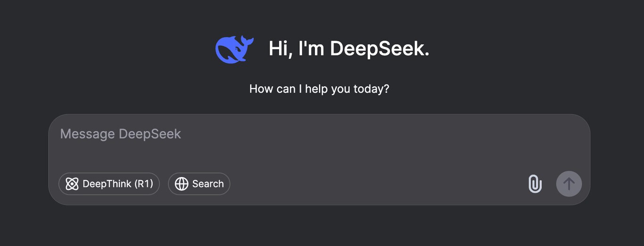Click the globe icon in Search button

point(182,184)
